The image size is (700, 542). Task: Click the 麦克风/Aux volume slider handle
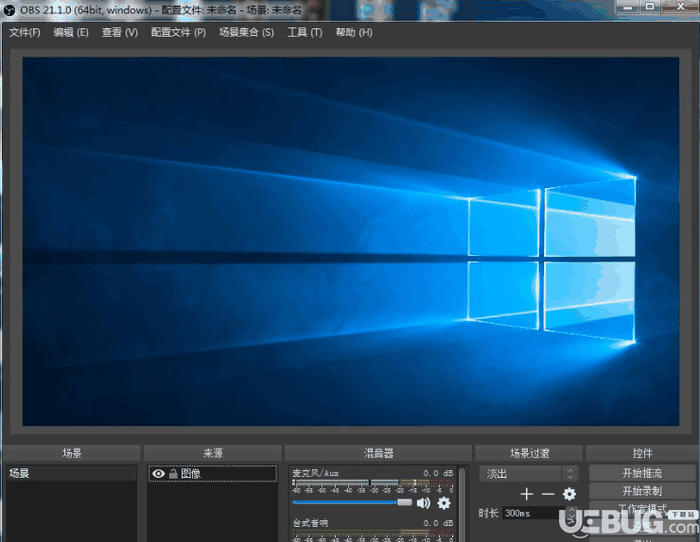pyautogui.click(x=404, y=503)
